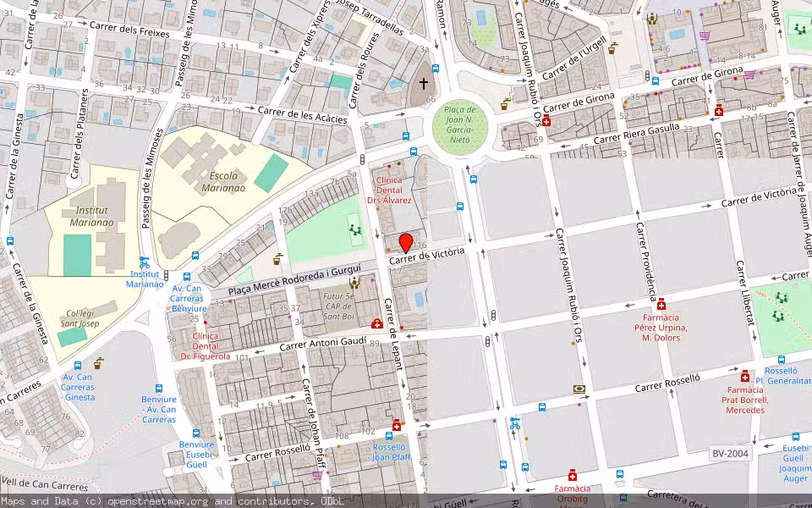Image resolution: width=812 pixels, height=508 pixels.
Task: Select the Carrer Riera Gasulla street label
Action: pos(636,135)
